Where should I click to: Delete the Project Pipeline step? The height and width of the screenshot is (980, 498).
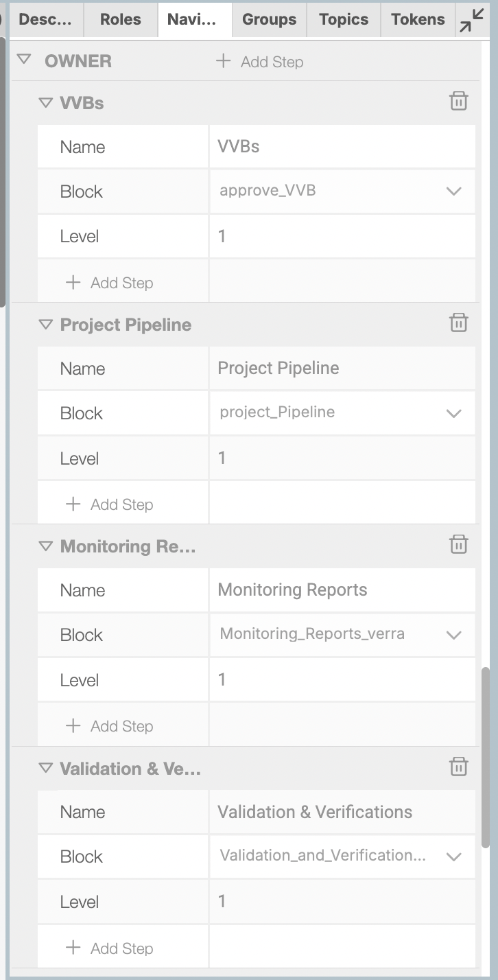(458, 323)
